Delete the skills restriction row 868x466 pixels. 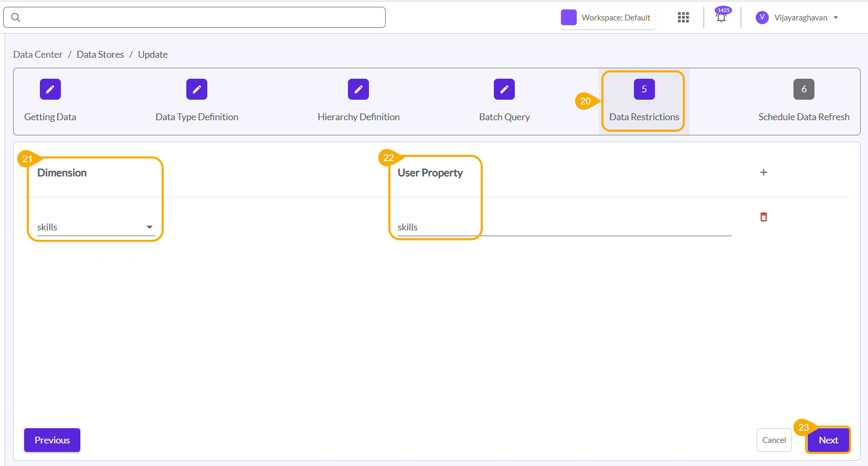click(764, 217)
